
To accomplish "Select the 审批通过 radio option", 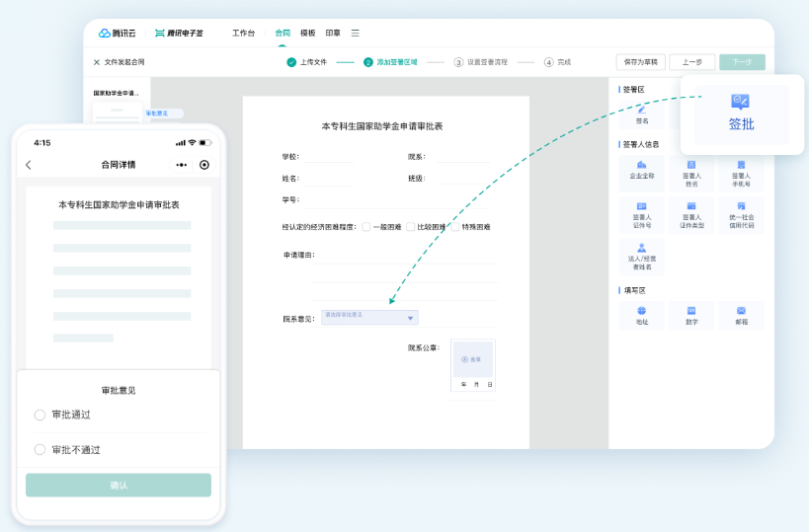I will click(x=40, y=415).
